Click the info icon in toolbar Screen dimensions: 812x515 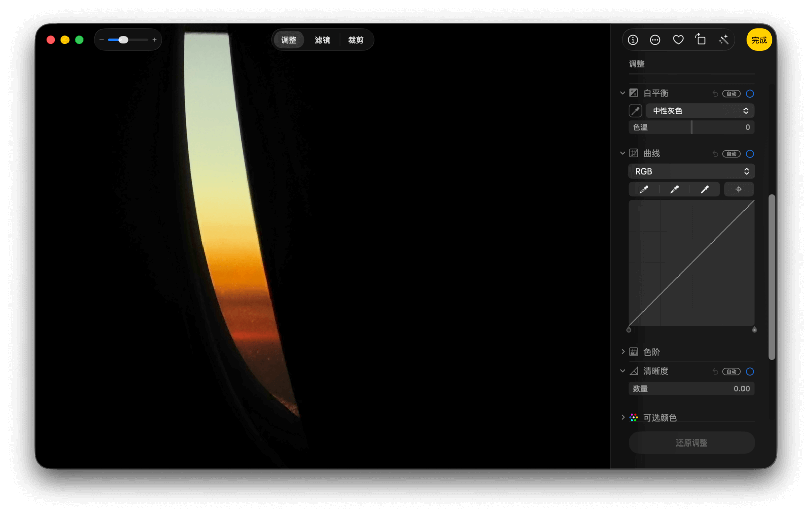pos(633,40)
